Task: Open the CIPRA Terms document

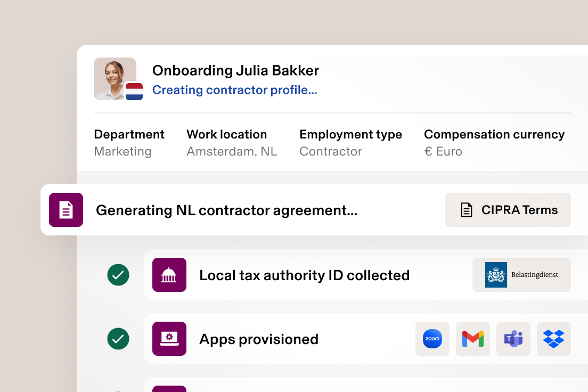Action: [x=508, y=210]
